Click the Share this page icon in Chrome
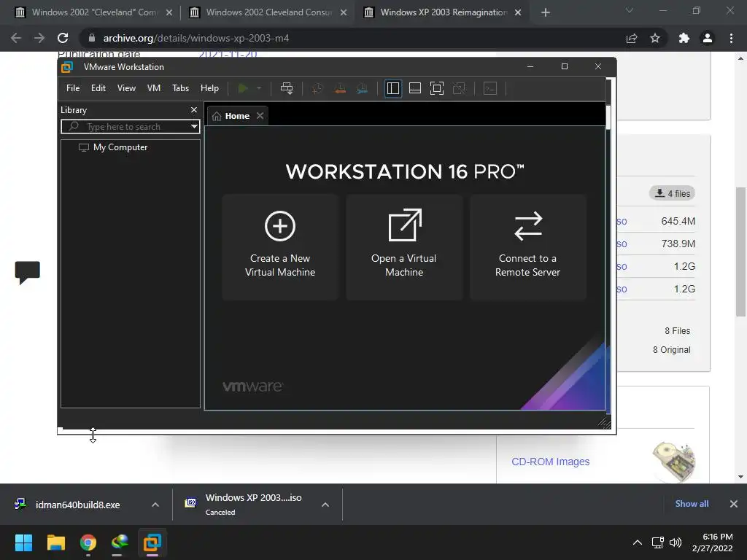The image size is (747, 560). tap(632, 38)
